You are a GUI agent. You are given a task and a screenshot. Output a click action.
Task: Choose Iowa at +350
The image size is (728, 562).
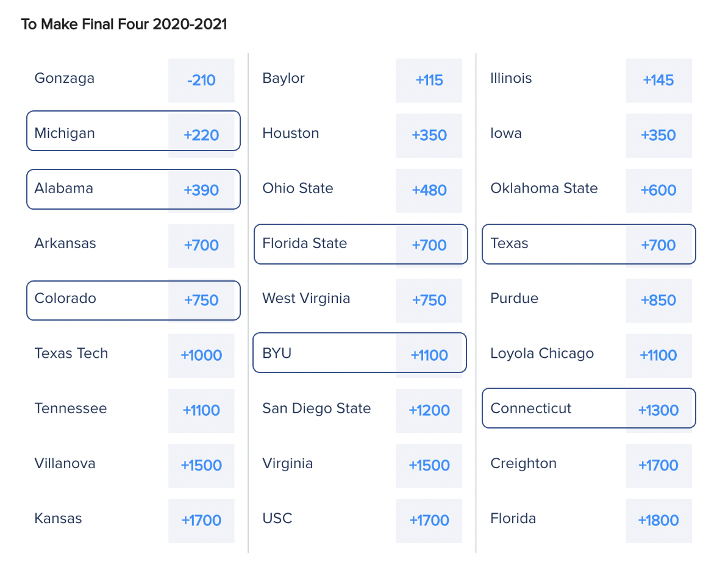(x=658, y=135)
